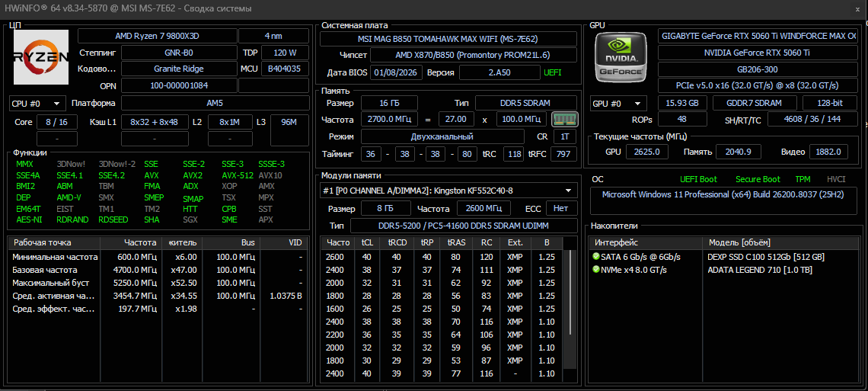The width and height of the screenshot is (868, 391).
Task: Click the tRFC value 797
Action: pyautogui.click(x=563, y=154)
